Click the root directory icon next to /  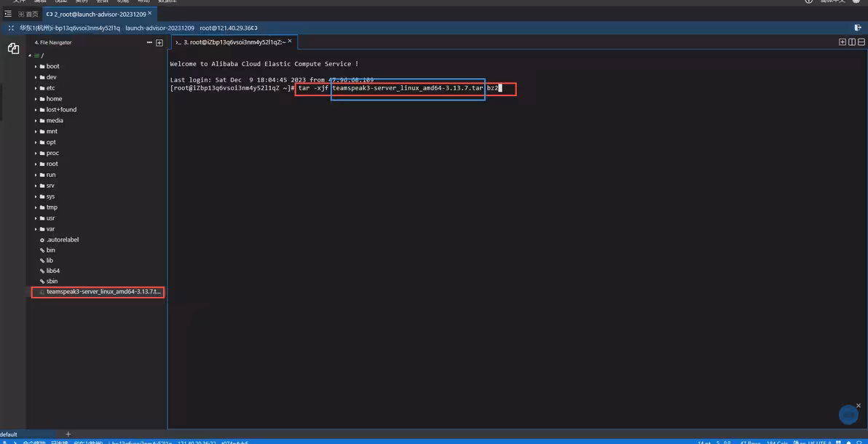point(36,55)
